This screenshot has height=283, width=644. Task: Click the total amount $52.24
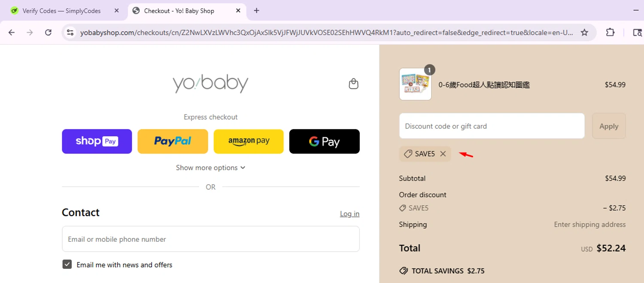pos(611,248)
